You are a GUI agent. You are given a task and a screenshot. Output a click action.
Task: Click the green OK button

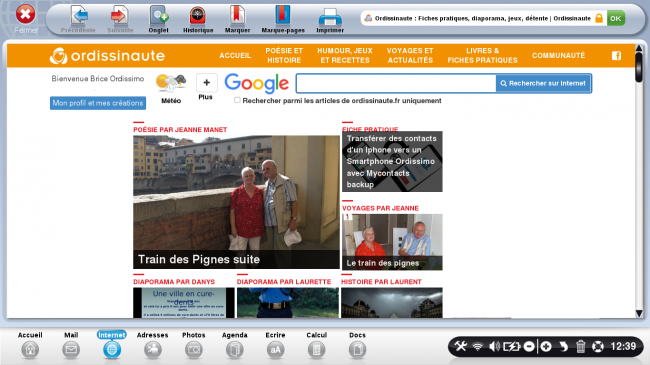616,18
